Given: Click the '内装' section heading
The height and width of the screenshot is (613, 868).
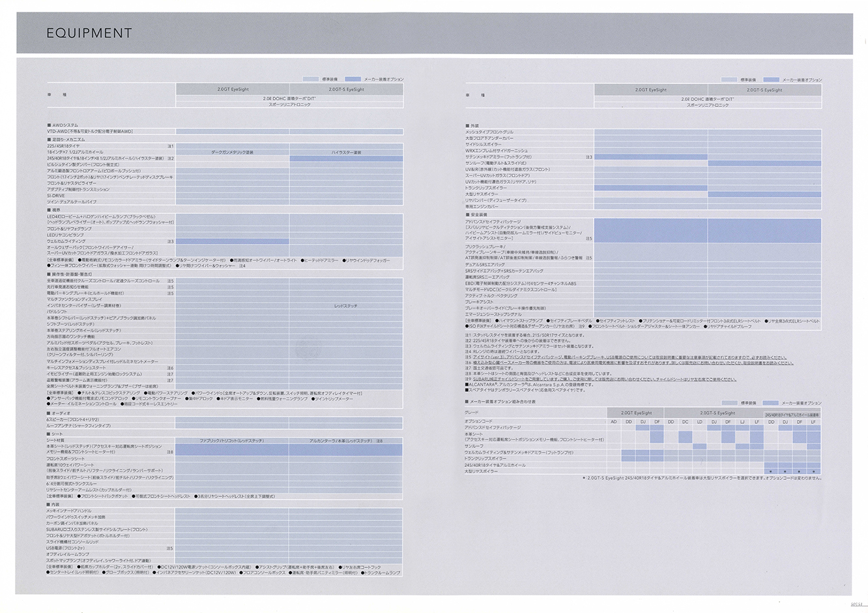Looking at the screenshot, I should pyautogui.click(x=54, y=504).
